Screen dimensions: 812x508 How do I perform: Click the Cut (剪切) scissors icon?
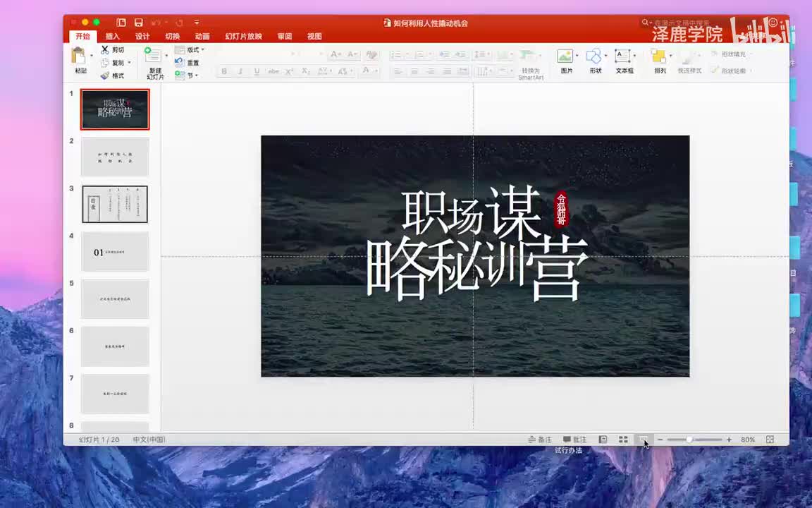[x=104, y=50]
